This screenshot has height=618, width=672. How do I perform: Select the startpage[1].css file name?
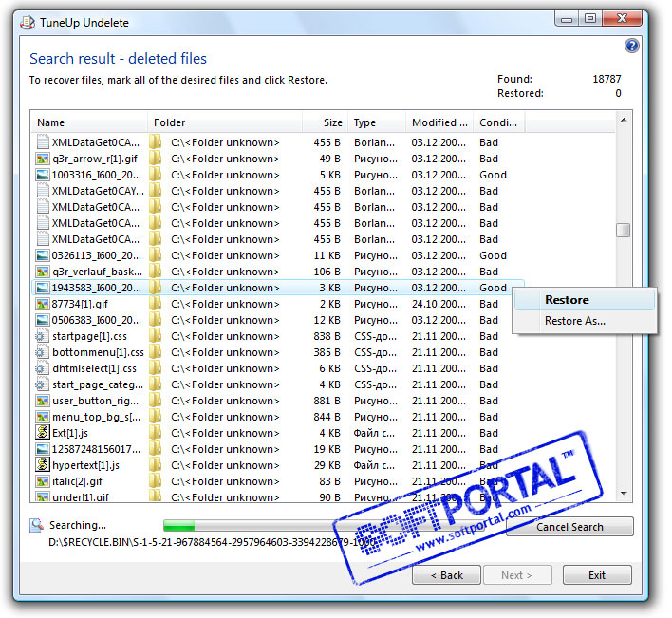[x=89, y=336]
